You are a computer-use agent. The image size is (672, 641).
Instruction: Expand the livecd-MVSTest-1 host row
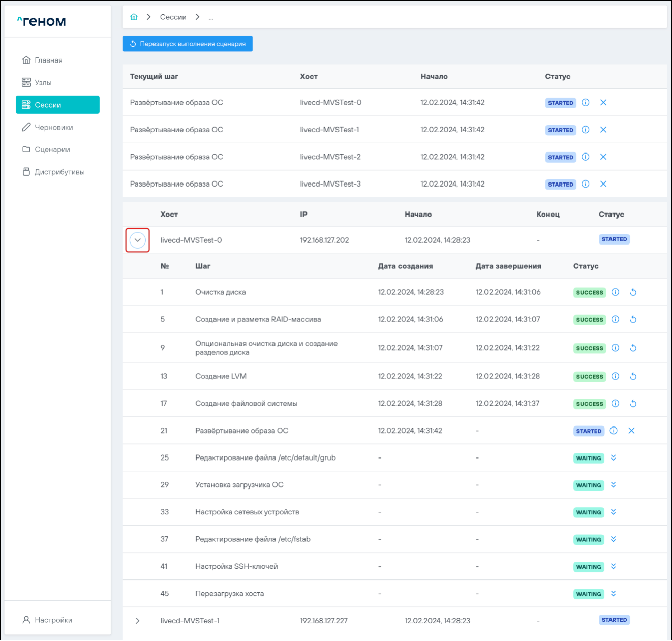(138, 621)
